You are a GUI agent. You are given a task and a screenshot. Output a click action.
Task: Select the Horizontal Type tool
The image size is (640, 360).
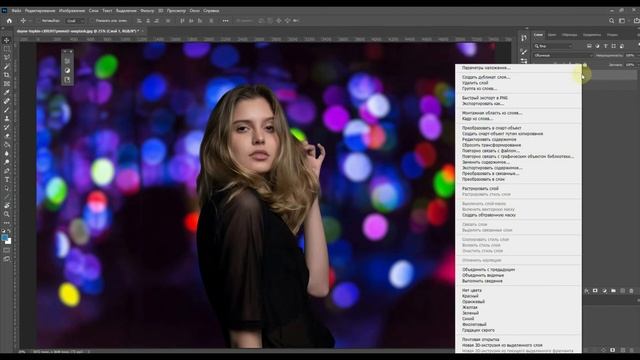point(7,180)
